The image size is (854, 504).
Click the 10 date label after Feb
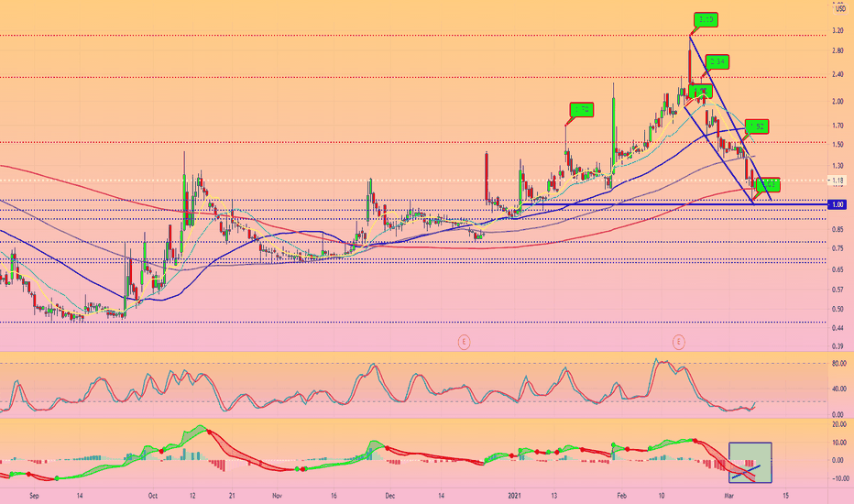(662, 496)
